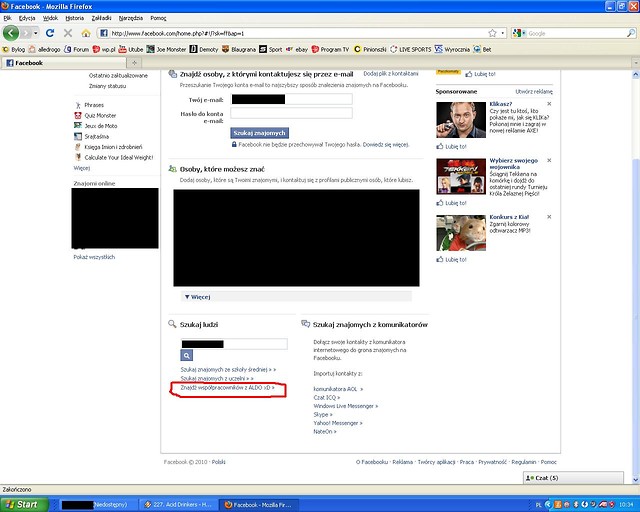This screenshot has width=640, height=512.
Task: Click the page scrollbar down arrow
Action: [x=636, y=479]
